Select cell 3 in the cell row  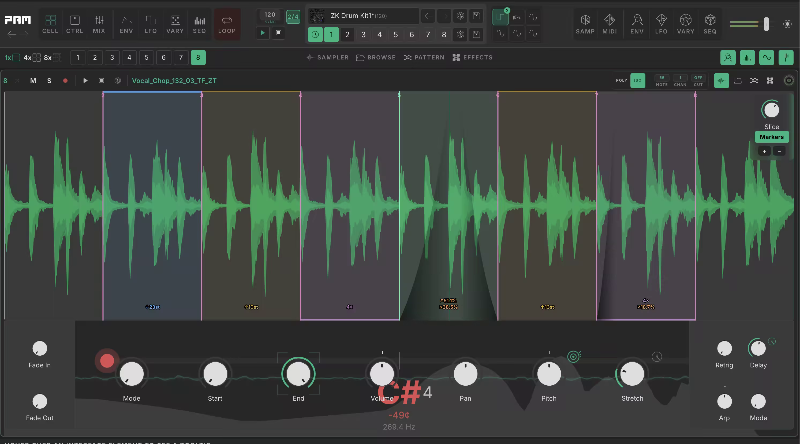point(112,58)
